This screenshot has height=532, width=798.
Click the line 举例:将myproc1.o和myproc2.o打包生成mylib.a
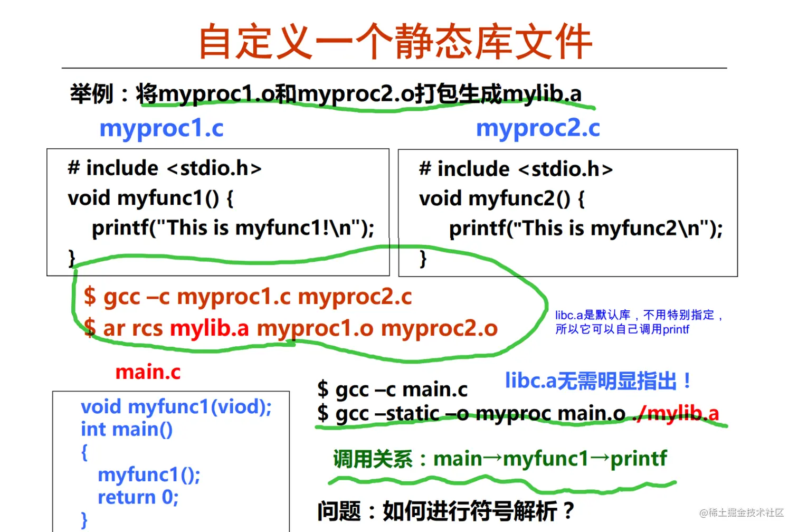[x=326, y=93]
